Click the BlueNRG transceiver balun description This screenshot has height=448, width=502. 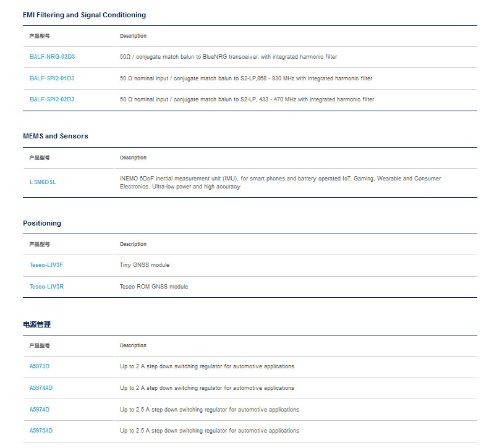pos(228,57)
